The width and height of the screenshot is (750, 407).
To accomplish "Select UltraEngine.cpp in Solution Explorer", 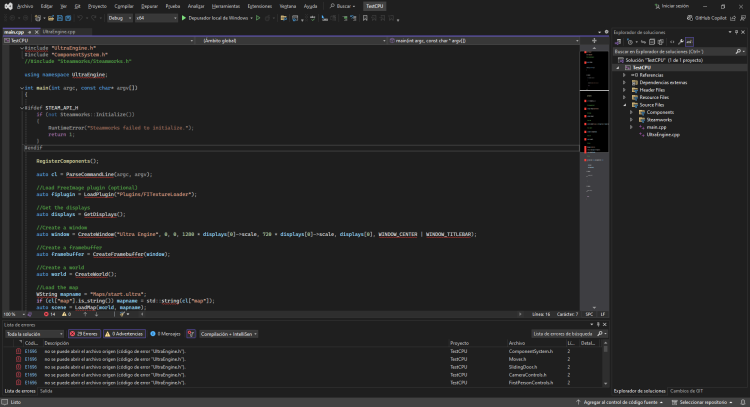I will [x=662, y=135].
